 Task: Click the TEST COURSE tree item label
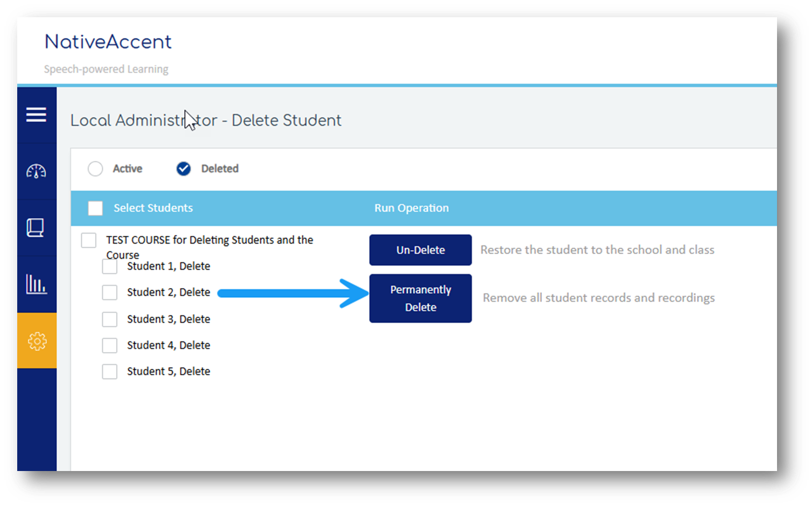[209, 240]
